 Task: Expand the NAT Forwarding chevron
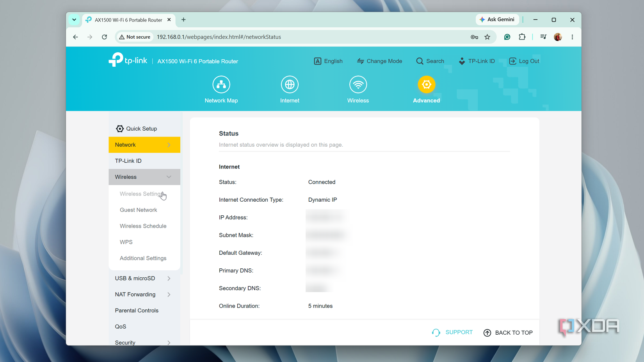(x=169, y=295)
